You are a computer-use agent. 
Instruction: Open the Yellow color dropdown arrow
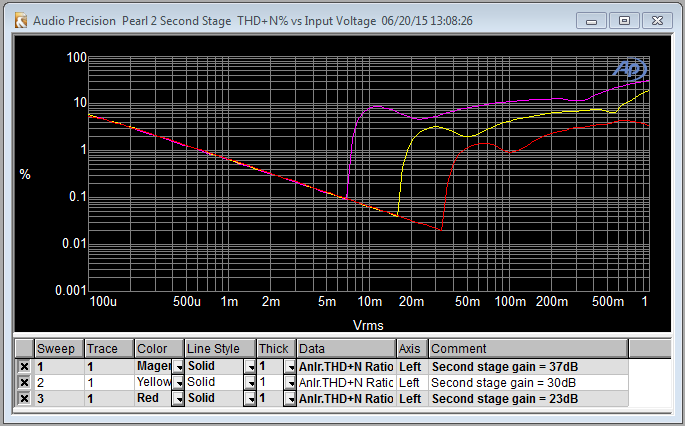178,383
